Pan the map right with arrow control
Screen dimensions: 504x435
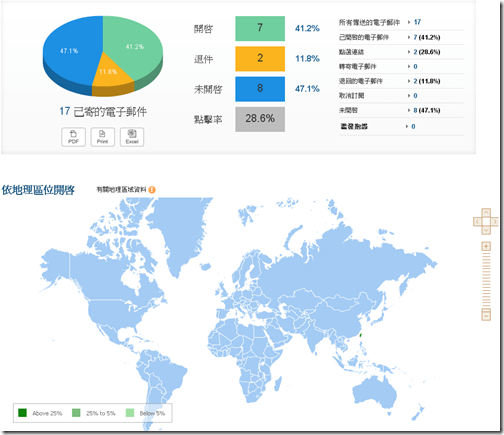click(495, 221)
